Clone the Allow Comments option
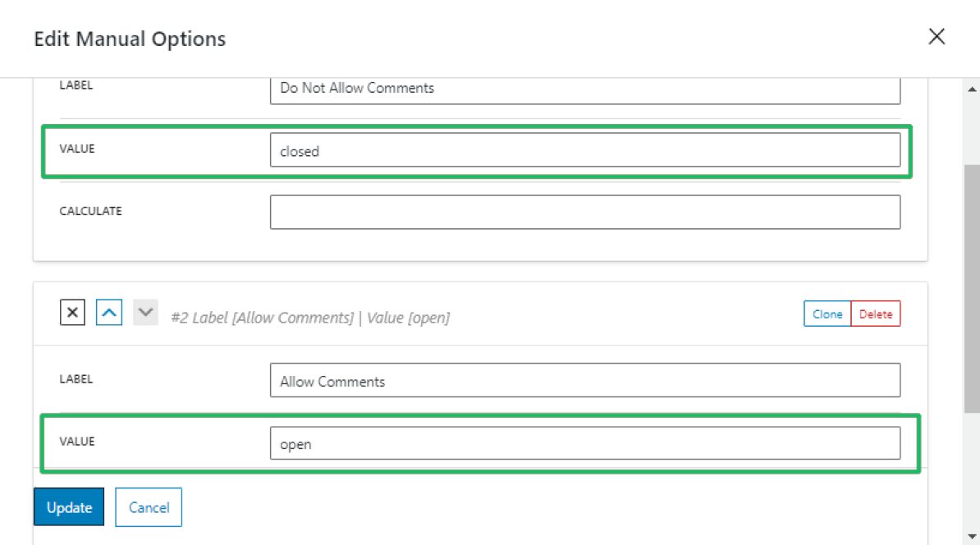This screenshot has width=980, height=545. (x=827, y=314)
